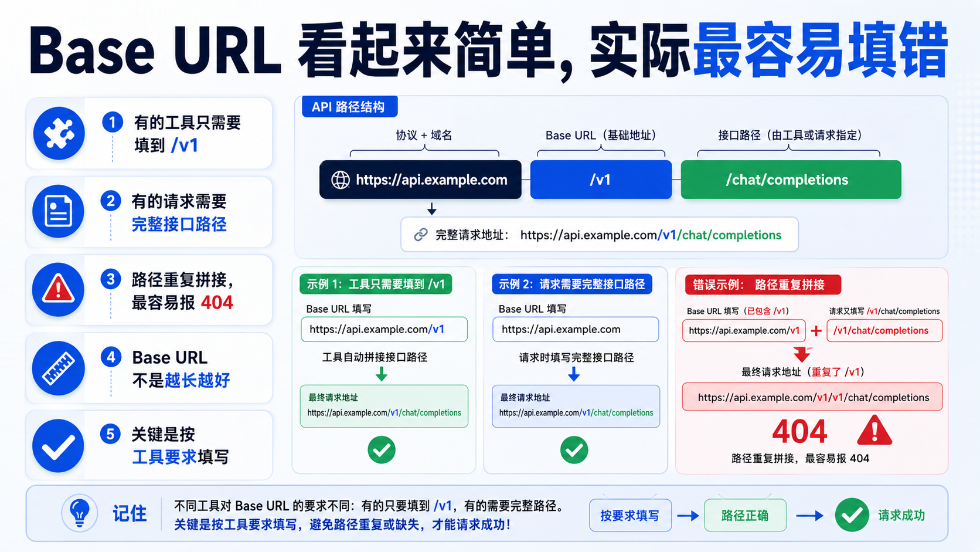Click the label Base URL（基础地址）
980x552 pixels.
(x=601, y=135)
